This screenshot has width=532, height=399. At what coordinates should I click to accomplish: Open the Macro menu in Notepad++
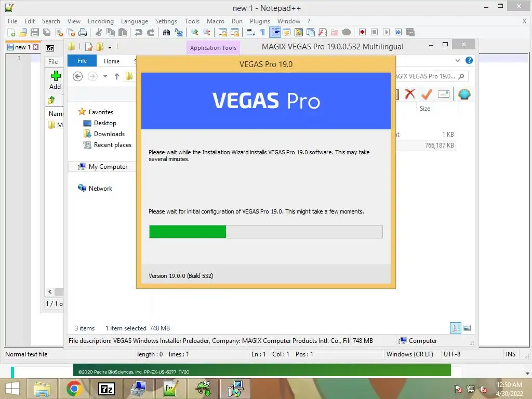point(216,21)
